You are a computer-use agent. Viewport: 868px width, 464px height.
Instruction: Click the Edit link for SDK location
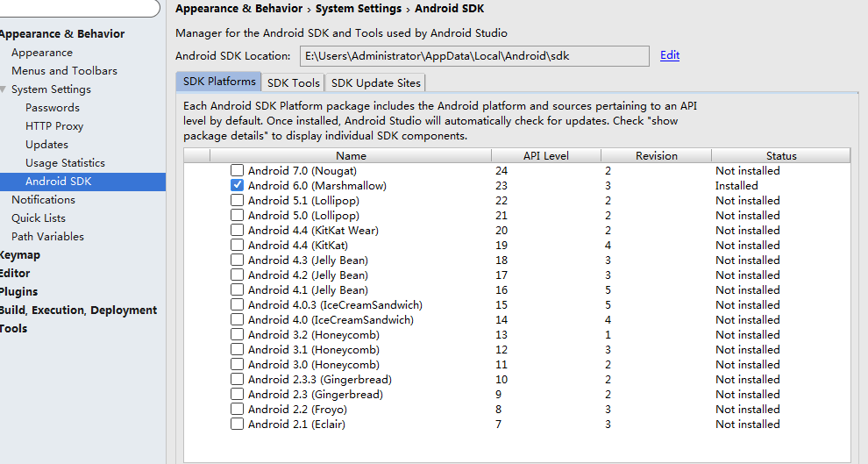click(670, 55)
